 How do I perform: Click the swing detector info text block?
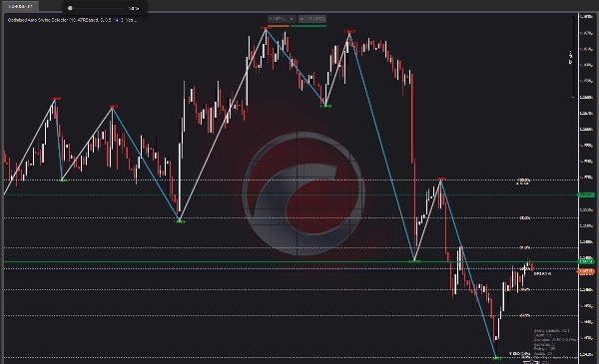(555, 345)
